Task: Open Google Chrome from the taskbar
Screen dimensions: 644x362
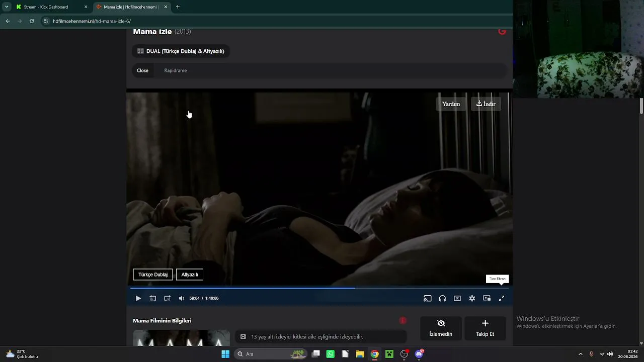Action: [375, 354]
